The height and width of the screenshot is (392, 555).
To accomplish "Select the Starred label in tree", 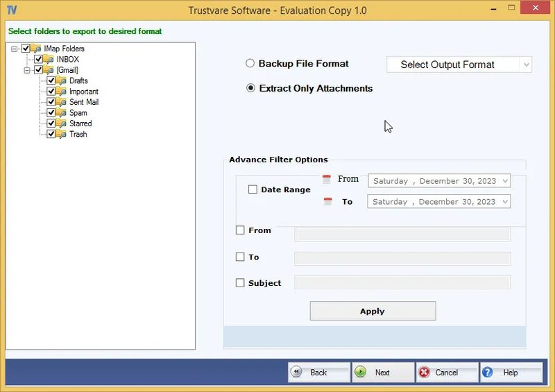I will pyautogui.click(x=80, y=123).
